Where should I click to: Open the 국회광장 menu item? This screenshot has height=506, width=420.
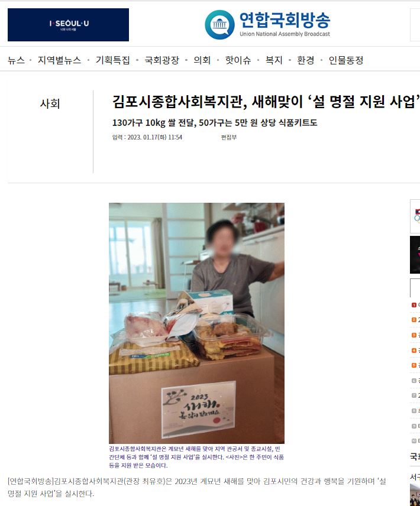pyautogui.click(x=161, y=60)
